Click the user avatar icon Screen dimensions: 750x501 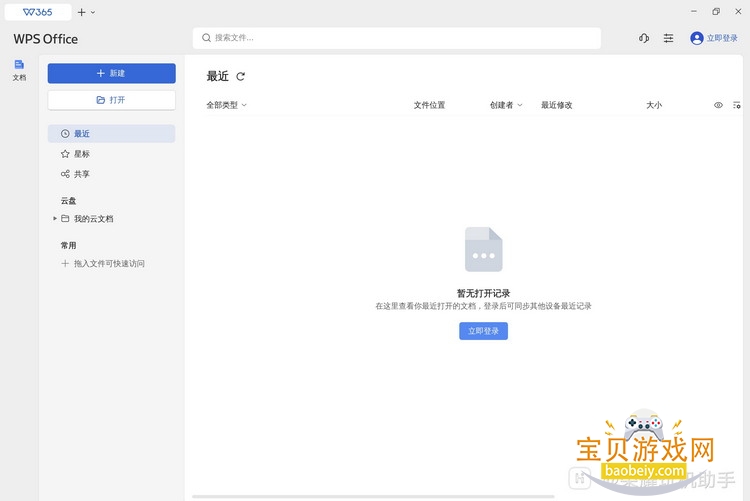click(x=697, y=38)
